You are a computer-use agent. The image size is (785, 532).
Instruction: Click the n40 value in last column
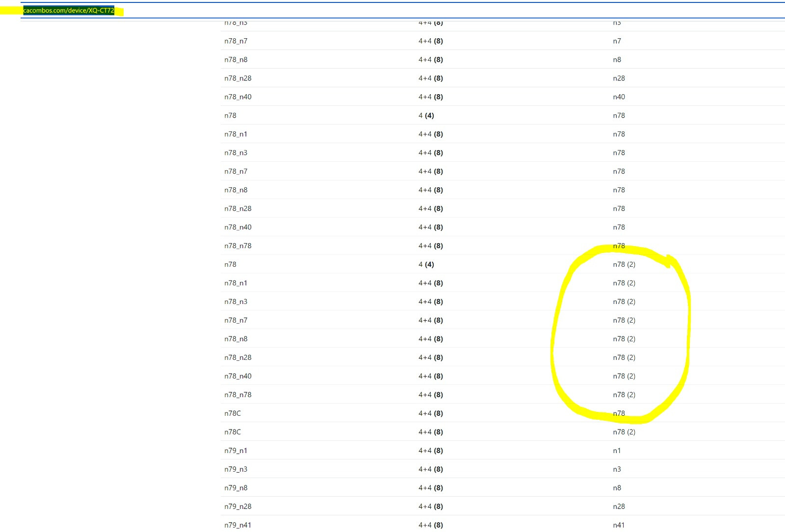[619, 97]
